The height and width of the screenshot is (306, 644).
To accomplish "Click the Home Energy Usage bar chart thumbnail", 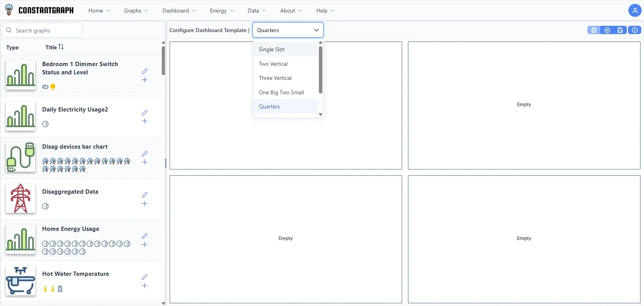I will point(21,239).
